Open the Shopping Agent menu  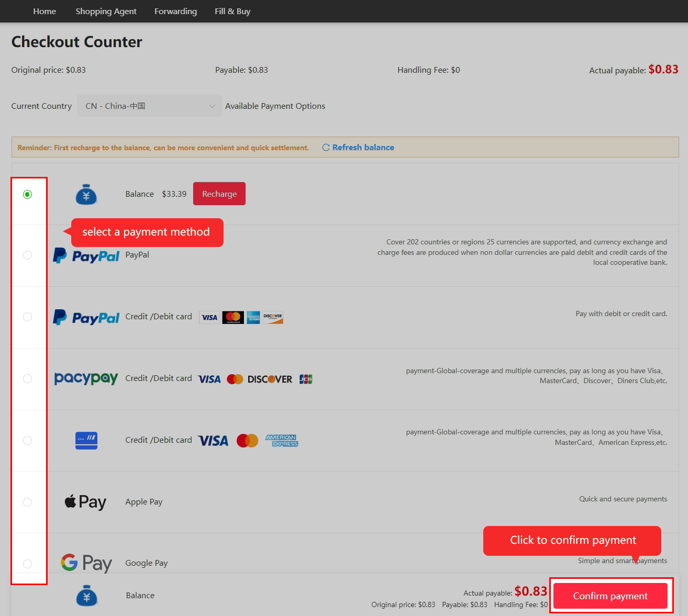(106, 11)
